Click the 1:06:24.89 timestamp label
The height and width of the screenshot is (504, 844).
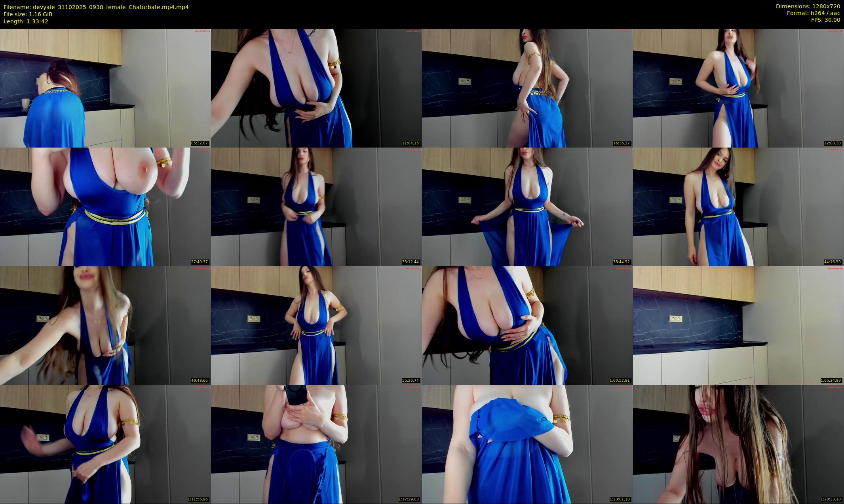(831, 381)
